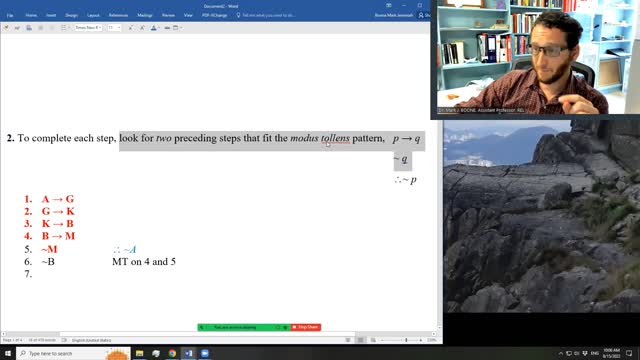Image resolution: width=640 pixels, height=360 pixels.
Task: Click the Type here to search box
Action: point(73,353)
